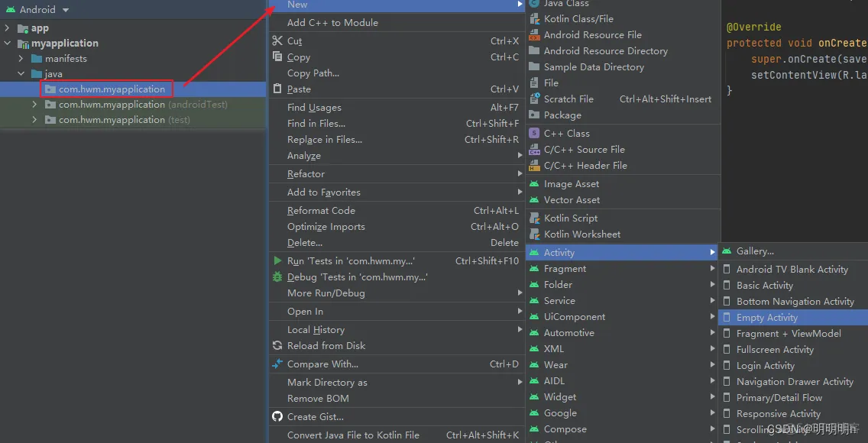Collapse the java folder
The width and height of the screenshot is (868, 443).
(21, 73)
